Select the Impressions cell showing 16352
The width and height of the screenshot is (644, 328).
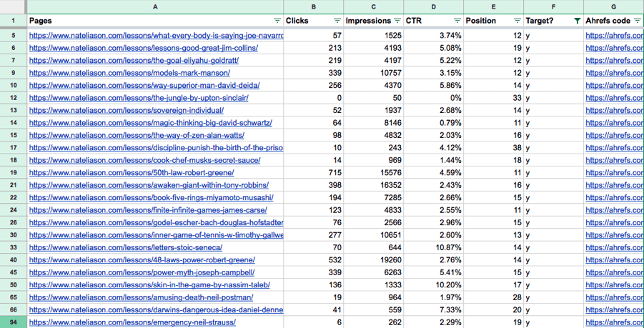pos(373,185)
